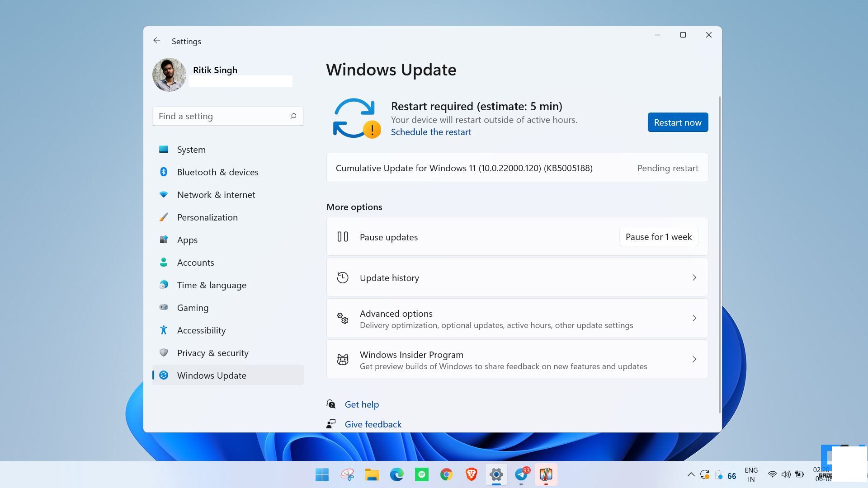The height and width of the screenshot is (488, 868).
Task: Click the Update history clock icon
Action: (x=343, y=278)
